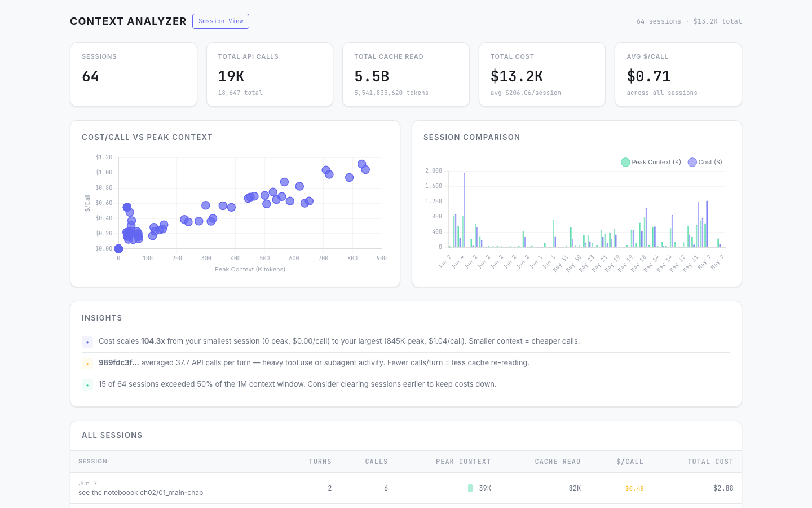Click the TOTAL API CALLS card showing 19K
Viewport: 812px width, 508px height.
(x=270, y=75)
